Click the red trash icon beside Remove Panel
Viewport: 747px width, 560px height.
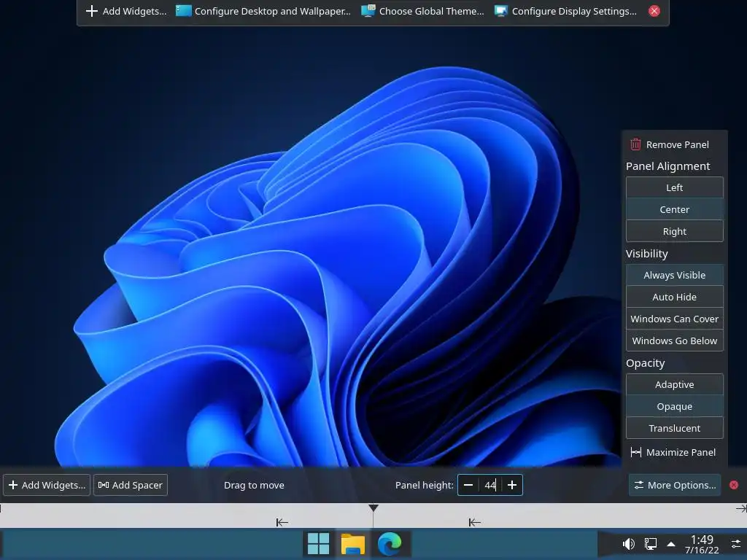click(x=635, y=144)
